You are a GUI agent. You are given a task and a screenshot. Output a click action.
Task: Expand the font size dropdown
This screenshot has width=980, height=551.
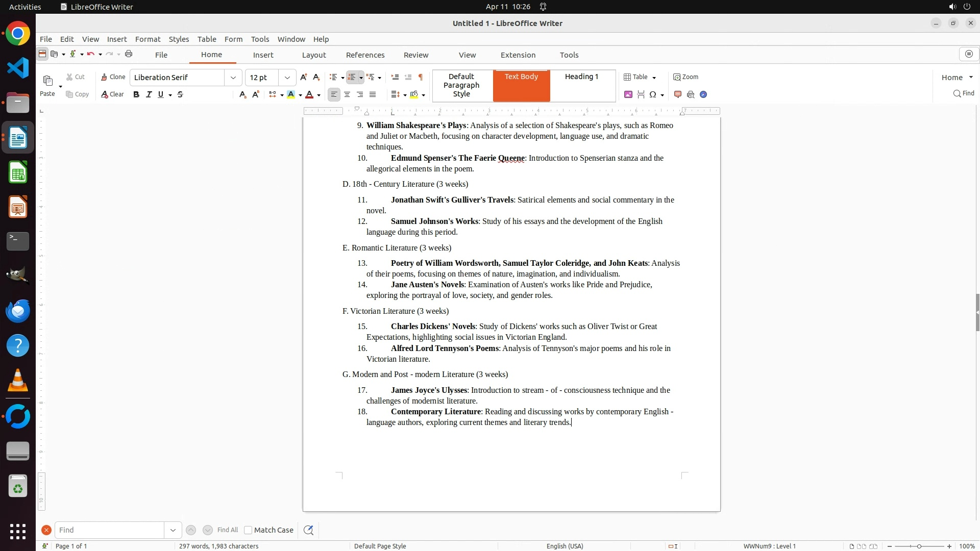click(x=287, y=78)
